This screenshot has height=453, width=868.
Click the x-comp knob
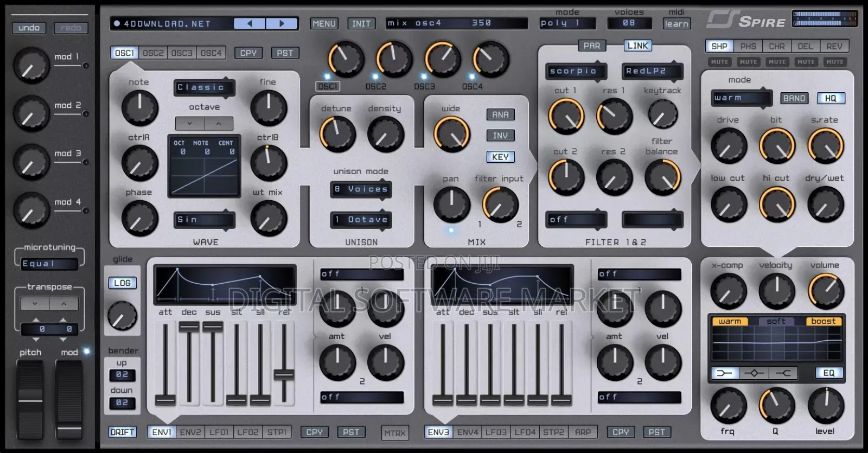click(728, 291)
